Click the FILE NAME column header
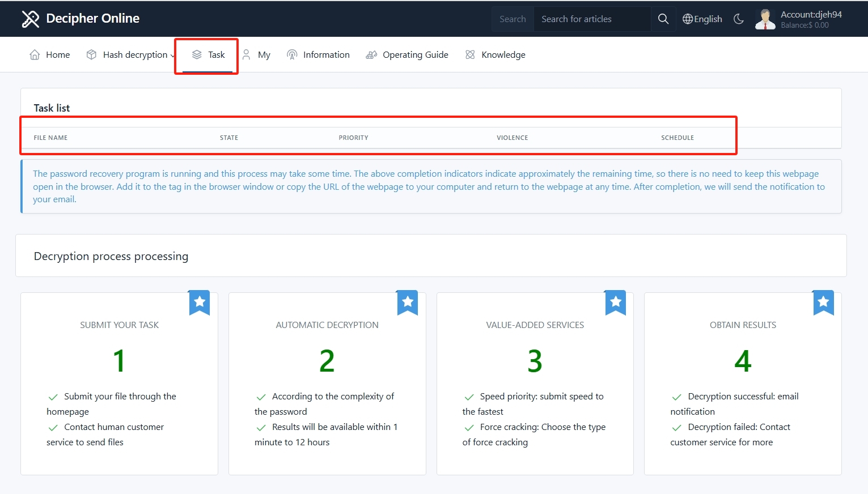The height and width of the screenshot is (494, 868). point(50,138)
